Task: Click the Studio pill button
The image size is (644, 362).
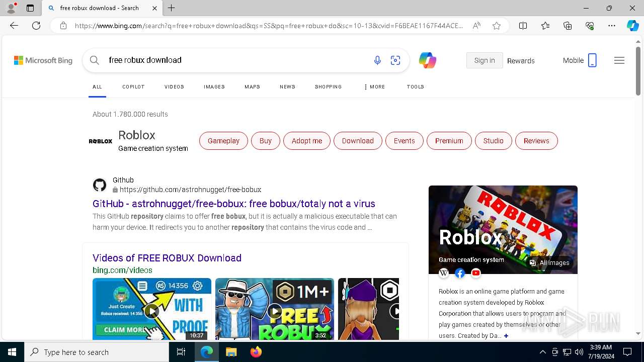Action: pos(493,141)
